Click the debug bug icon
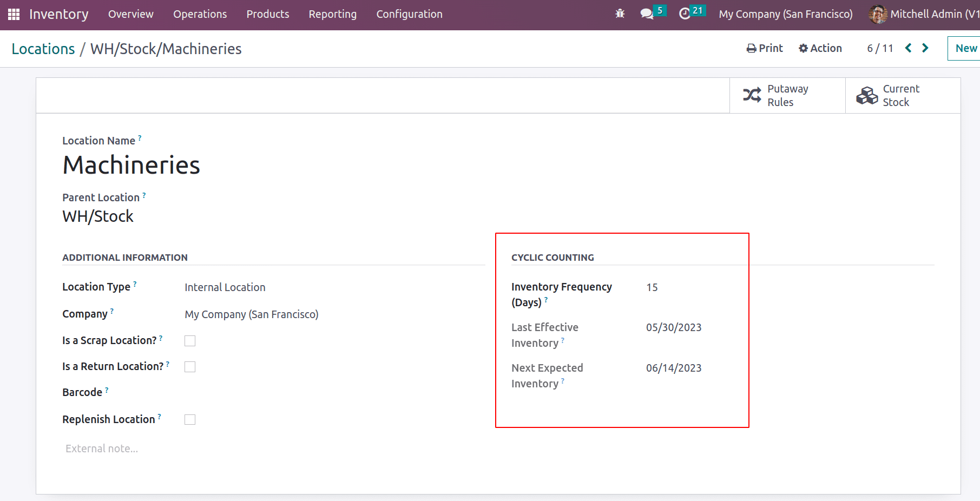This screenshot has height=501, width=980. point(619,14)
